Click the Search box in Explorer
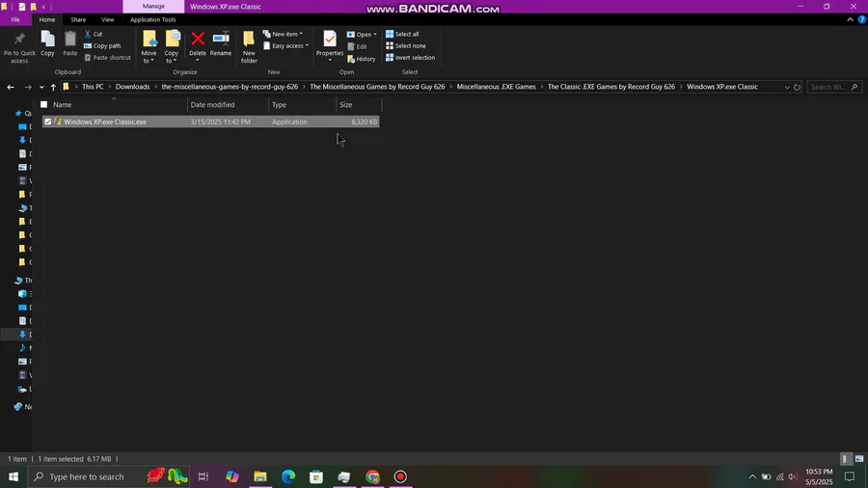 coord(833,87)
